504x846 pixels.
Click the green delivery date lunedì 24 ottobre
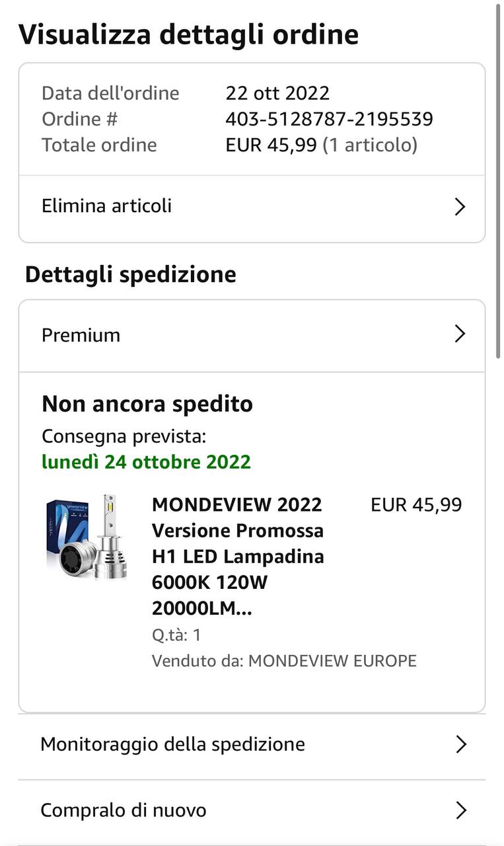(x=146, y=461)
